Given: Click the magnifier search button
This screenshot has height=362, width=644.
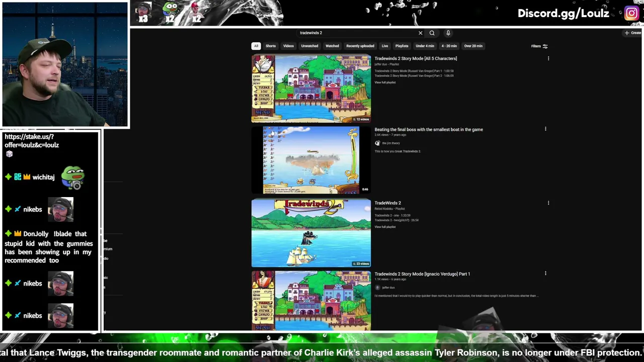Looking at the screenshot, I should tap(432, 33).
